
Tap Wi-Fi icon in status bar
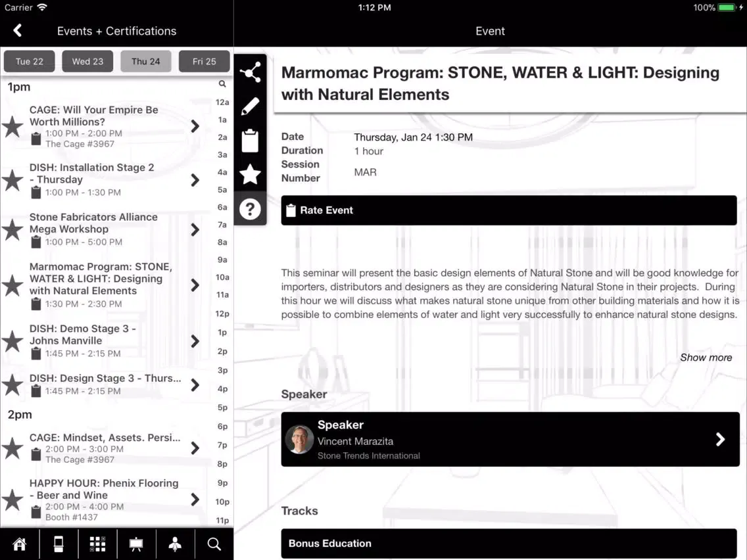click(42, 7)
